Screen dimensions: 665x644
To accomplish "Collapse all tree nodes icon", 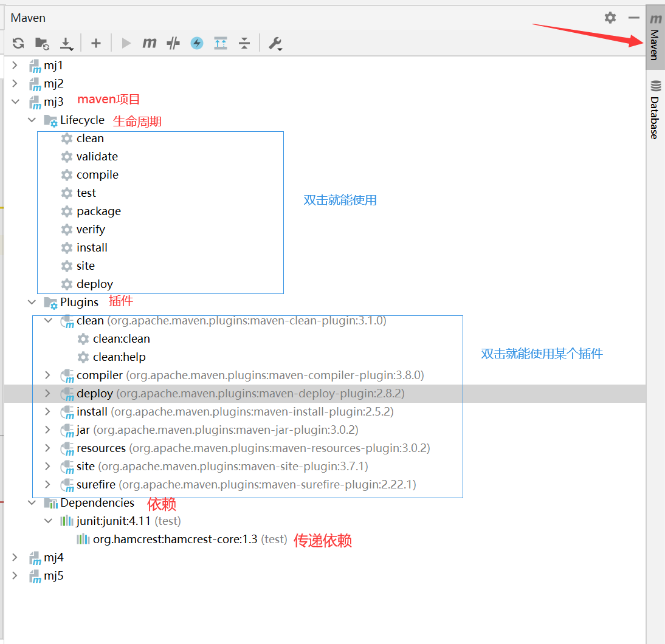I will coord(244,43).
